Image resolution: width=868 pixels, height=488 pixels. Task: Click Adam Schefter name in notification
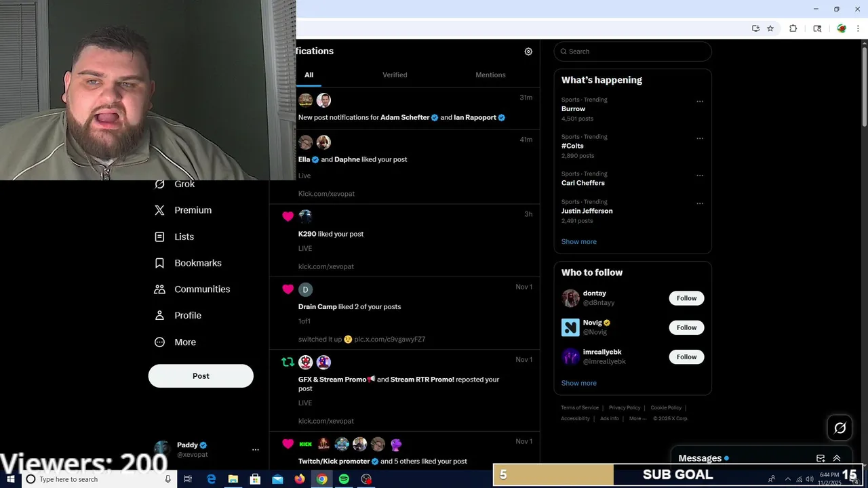pyautogui.click(x=405, y=117)
